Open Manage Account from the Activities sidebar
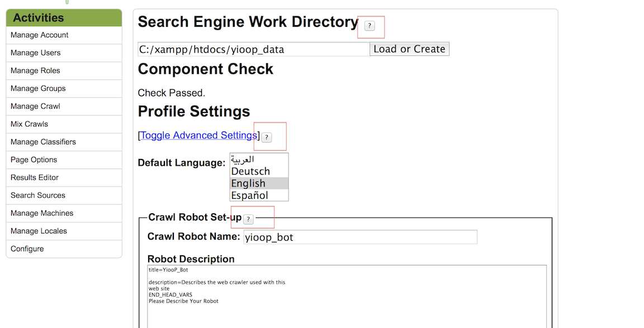Screen dimensions: 644x328 39,35
